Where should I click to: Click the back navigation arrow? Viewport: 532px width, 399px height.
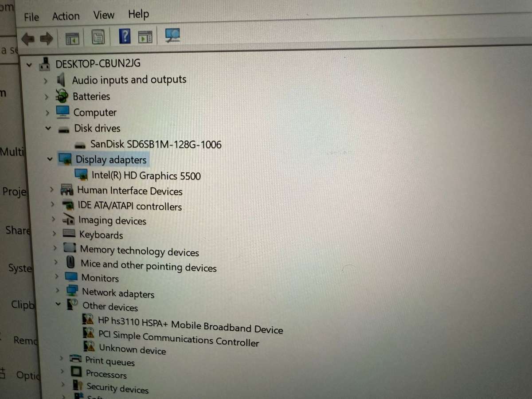(x=27, y=38)
